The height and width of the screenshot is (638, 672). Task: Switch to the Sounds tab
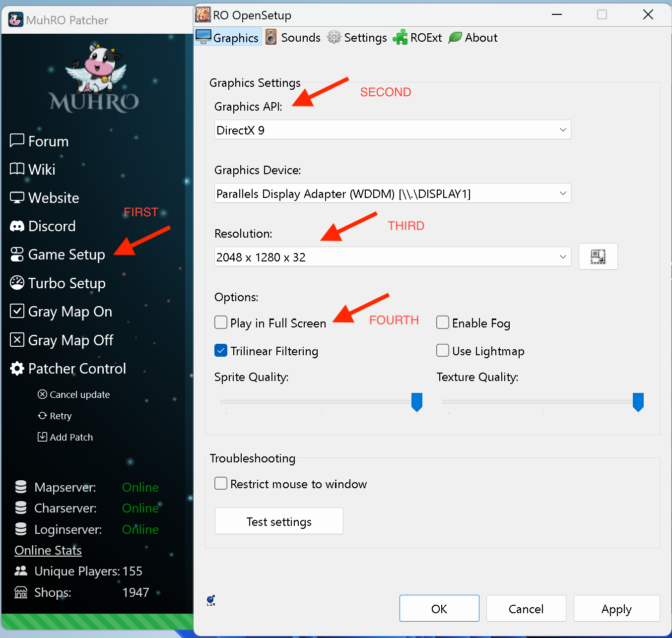tap(293, 38)
